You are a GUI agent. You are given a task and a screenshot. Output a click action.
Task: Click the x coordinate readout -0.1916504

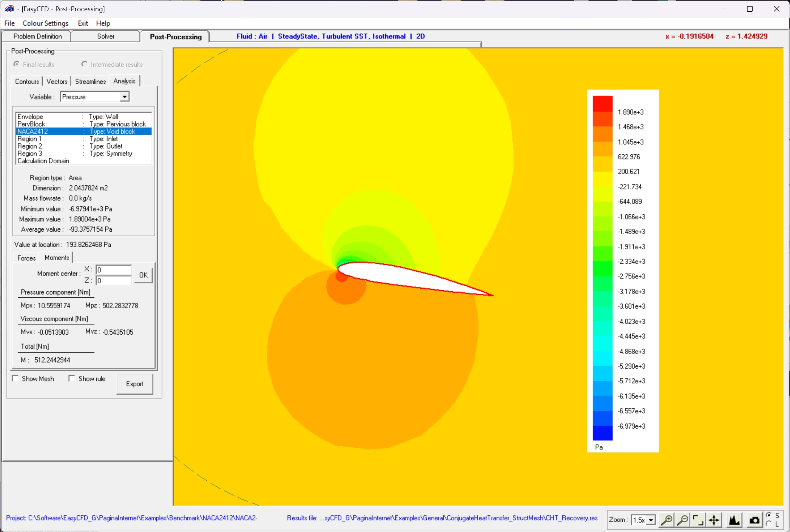(x=690, y=36)
